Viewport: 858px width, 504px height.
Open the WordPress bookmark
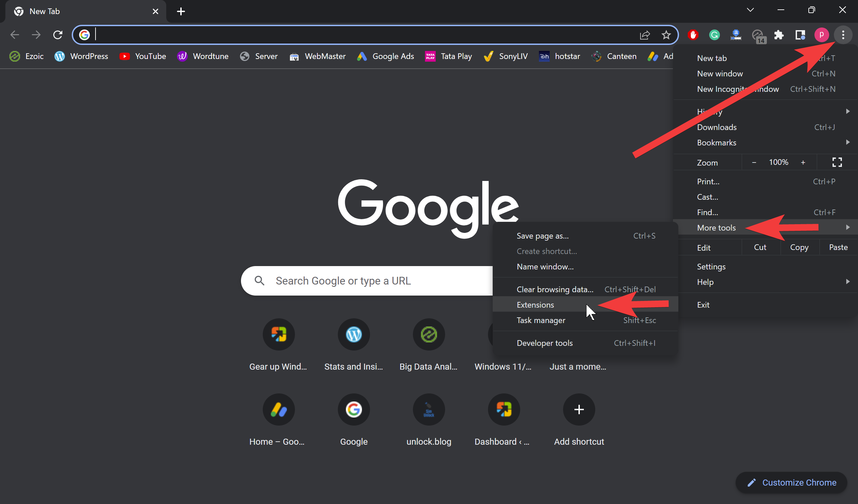pyautogui.click(x=81, y=56)
